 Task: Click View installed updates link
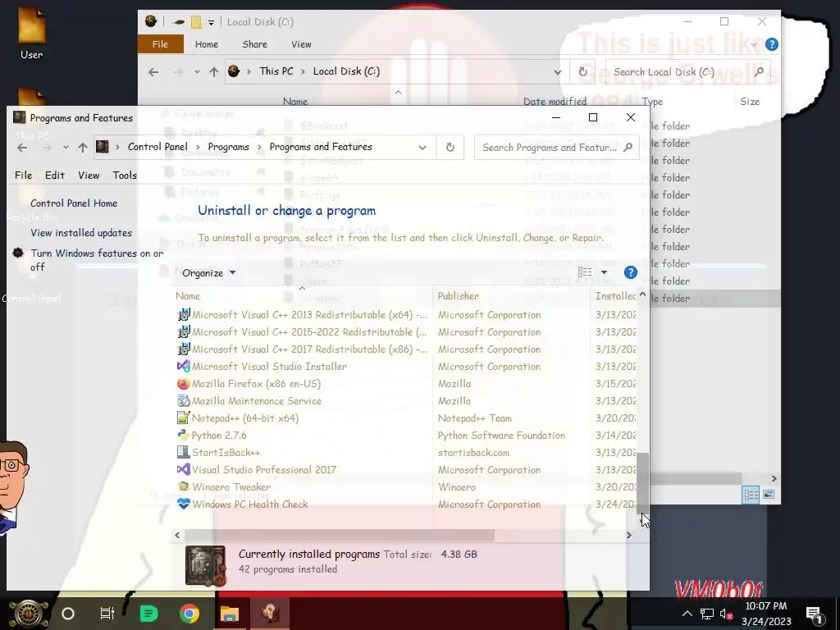point(81,233)
